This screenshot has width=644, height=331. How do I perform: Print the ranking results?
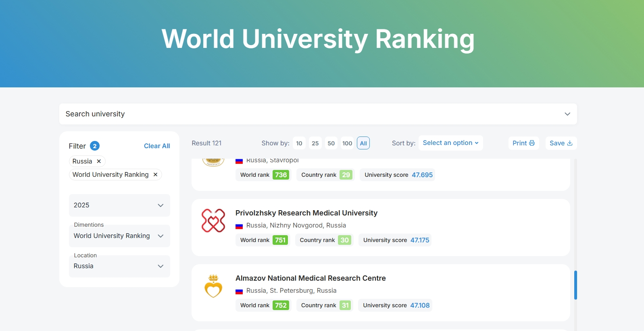[x=523, y=143]
